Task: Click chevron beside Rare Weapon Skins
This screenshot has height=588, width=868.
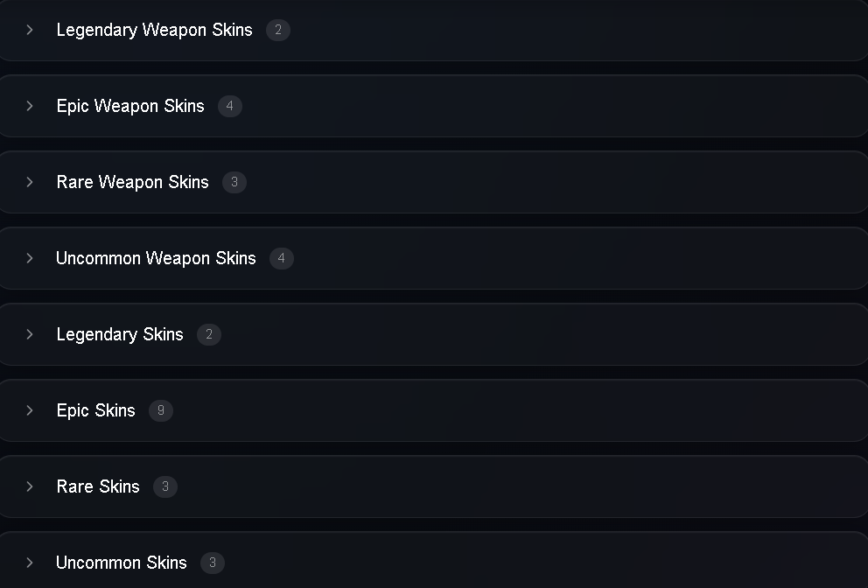Action: point(30,182)
